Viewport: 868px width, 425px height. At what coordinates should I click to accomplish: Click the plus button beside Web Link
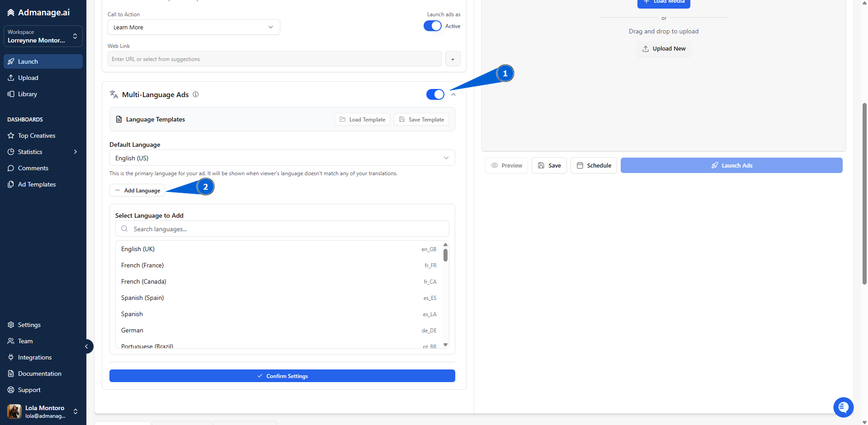coord(453,59)
